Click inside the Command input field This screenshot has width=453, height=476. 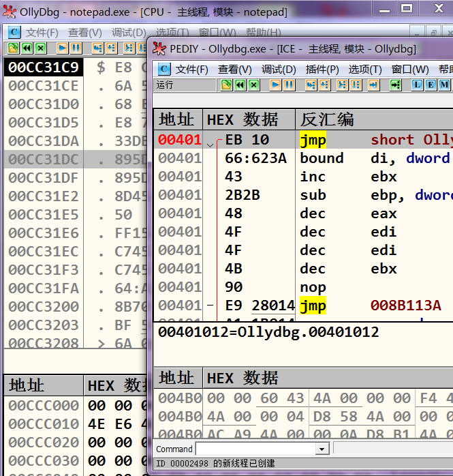pos(255,449)
